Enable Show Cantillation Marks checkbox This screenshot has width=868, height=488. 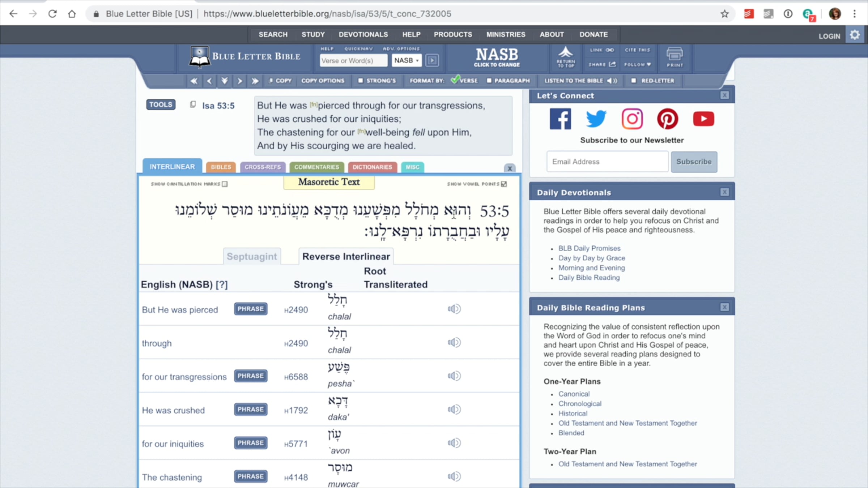coord(225,184)
